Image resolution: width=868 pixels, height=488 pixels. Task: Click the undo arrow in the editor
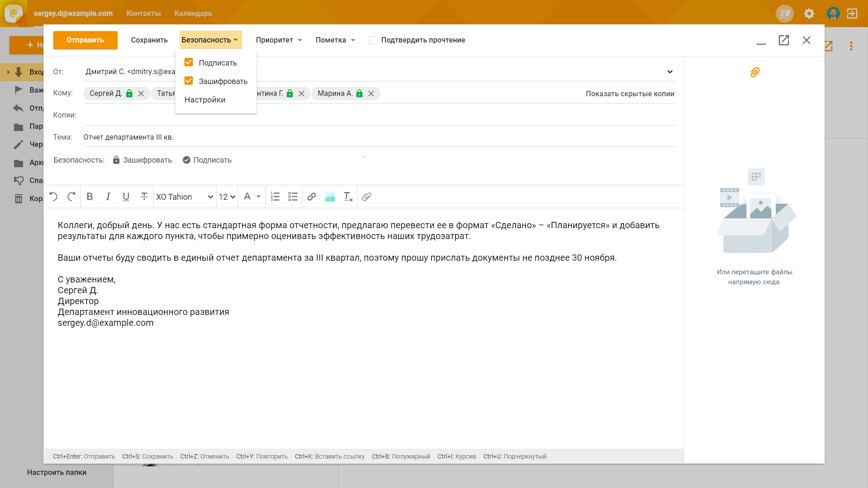coord(53,197)
